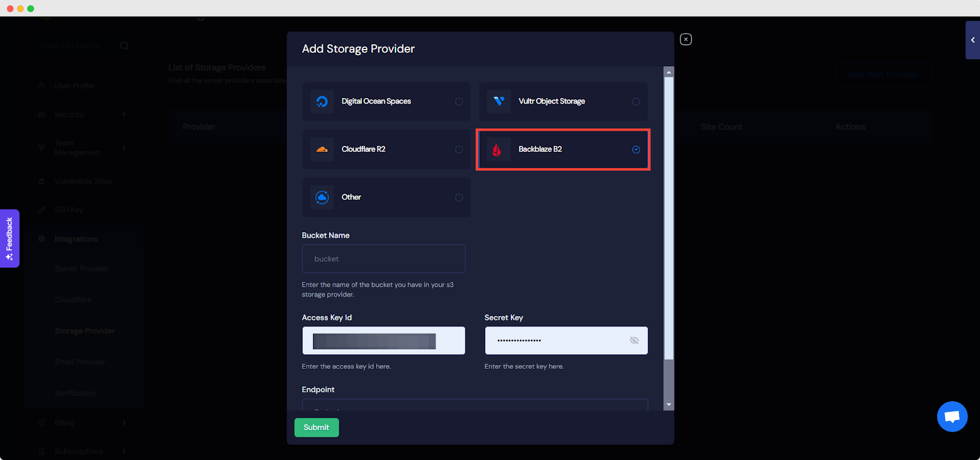Open Storage Provider in the sidebar

tap(85, 331)
